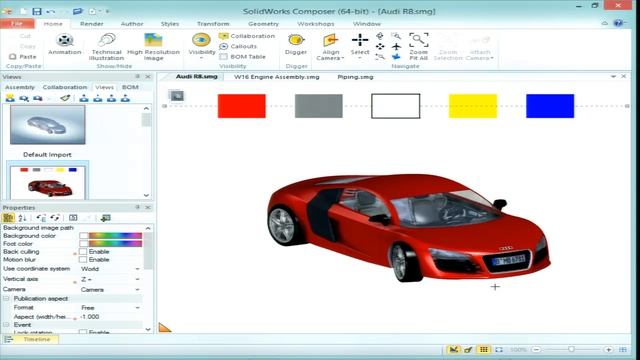The image size is (640, 360).
Task: Select the blue airplane navigate icon
Action: pyautogui.click(x=396, y=57)
